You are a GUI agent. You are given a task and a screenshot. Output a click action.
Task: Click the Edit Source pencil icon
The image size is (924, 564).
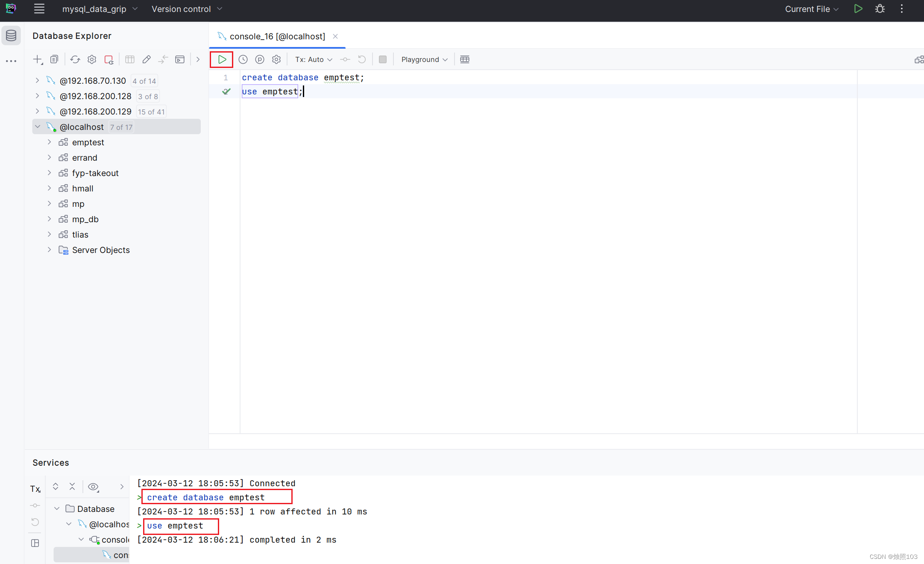[147, 59]
